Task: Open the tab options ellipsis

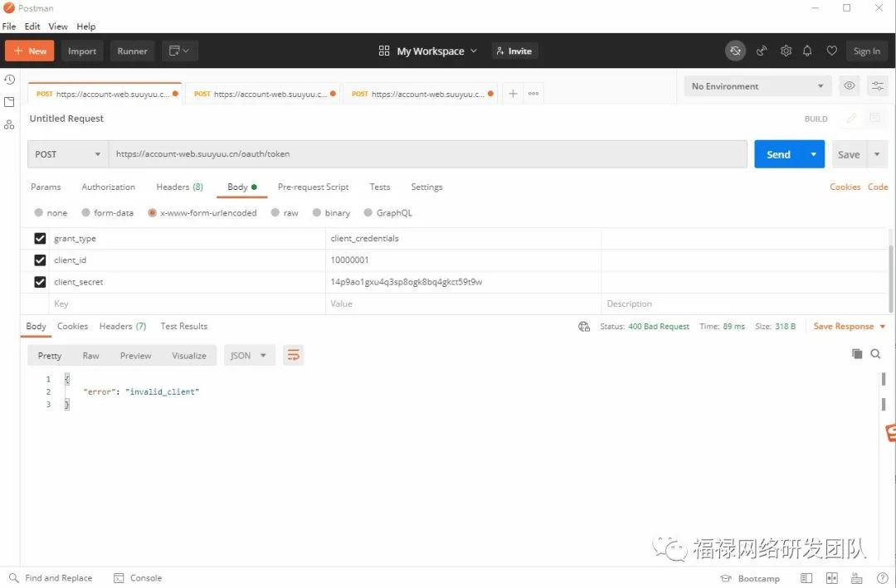Action: [x=533, y=93]
